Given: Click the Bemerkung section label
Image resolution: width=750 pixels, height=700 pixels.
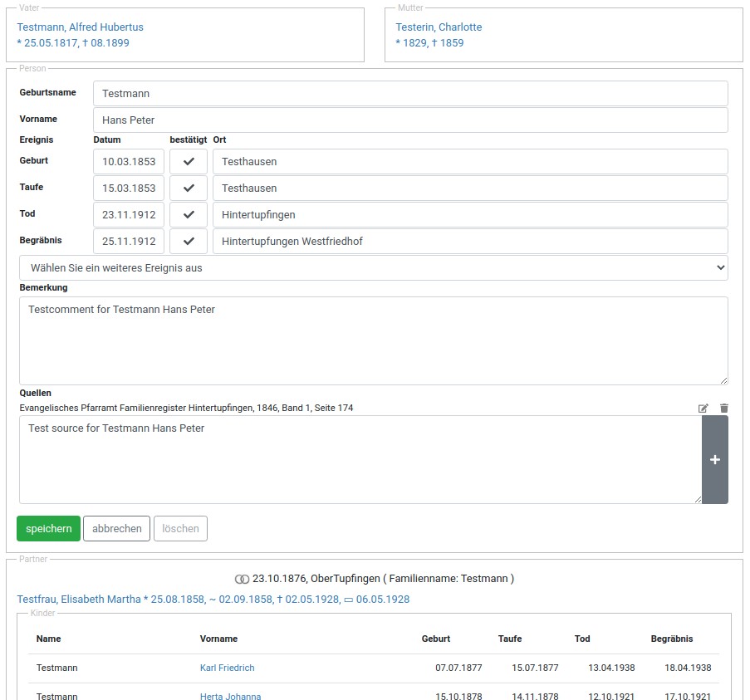Looking at the screenshot, I should click(43, 287).
